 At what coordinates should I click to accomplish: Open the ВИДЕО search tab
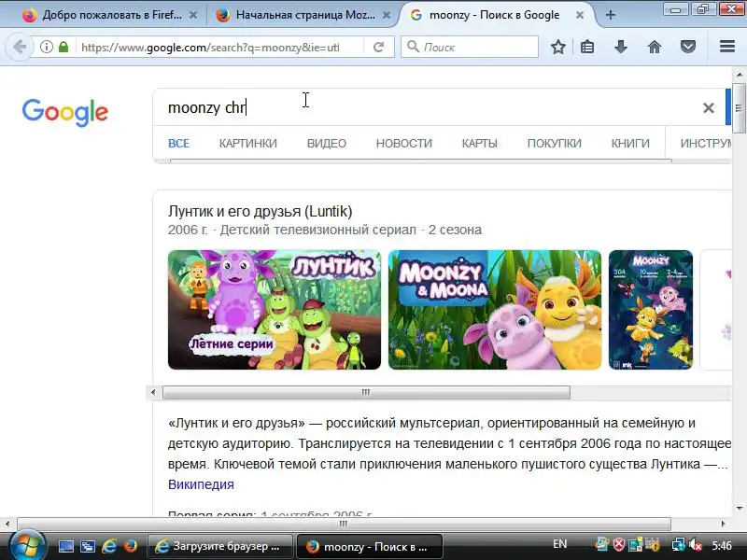pos(326,144)
